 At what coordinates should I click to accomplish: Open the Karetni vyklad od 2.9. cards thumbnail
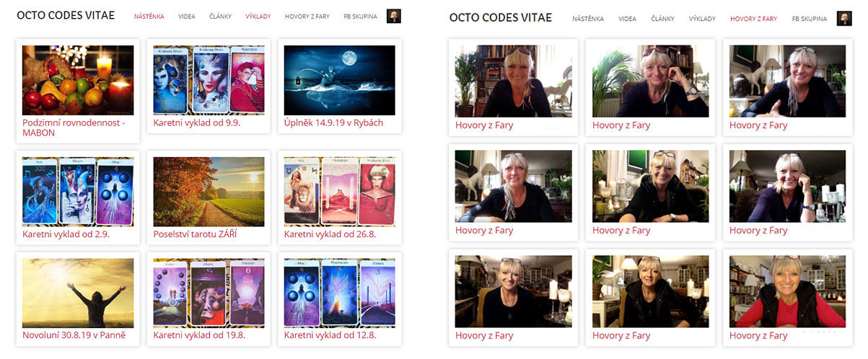click(x=78, y=192)
